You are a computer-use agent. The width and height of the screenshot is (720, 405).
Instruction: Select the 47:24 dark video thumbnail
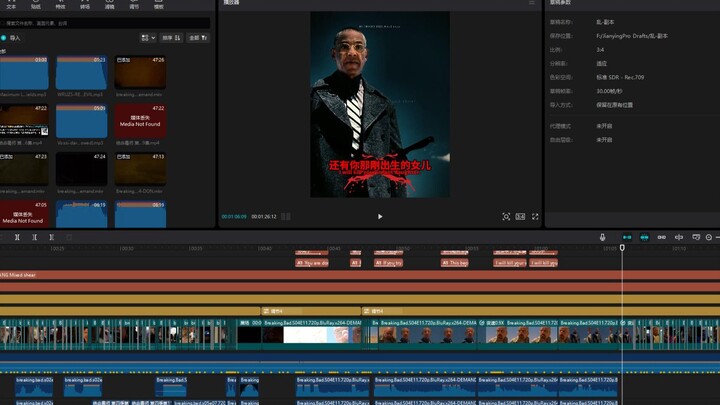[81, 169]
